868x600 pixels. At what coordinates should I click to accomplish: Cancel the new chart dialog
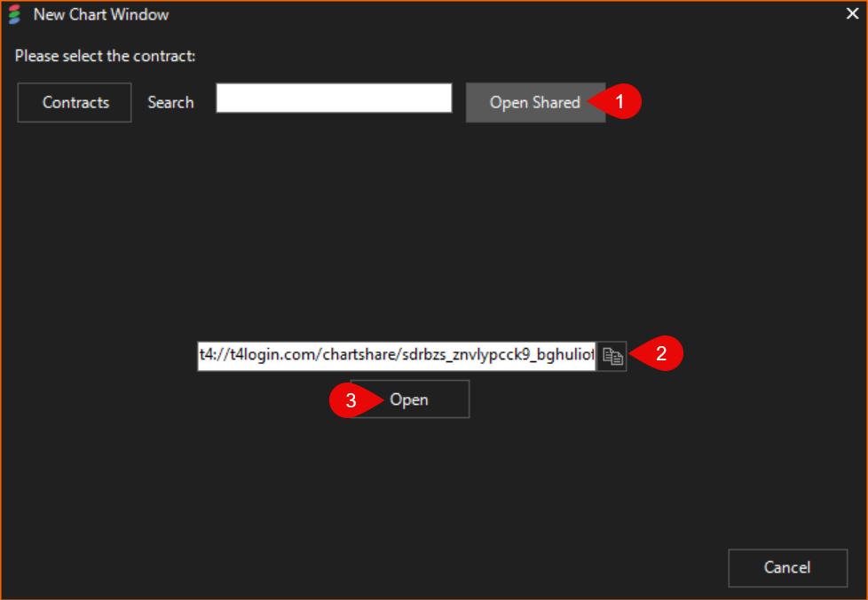coord(786,567)
